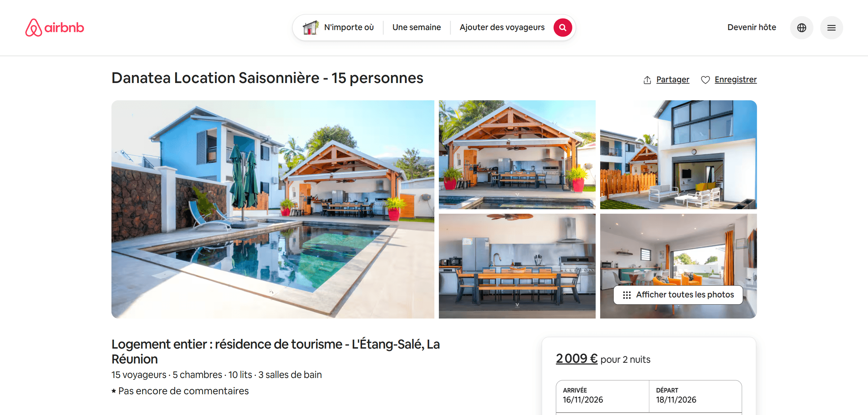This screenshot has width=868, height=415.
Task: Click the Airbnb logo to go home
Action: coord(55,28)
